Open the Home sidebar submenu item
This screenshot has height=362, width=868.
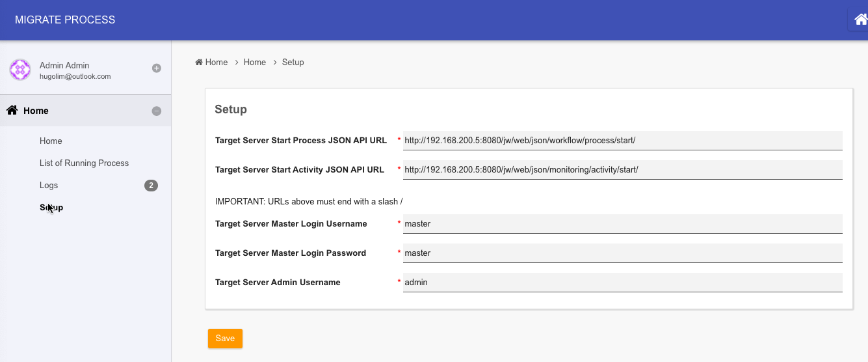pyautogui.click(x=51, y=141)
